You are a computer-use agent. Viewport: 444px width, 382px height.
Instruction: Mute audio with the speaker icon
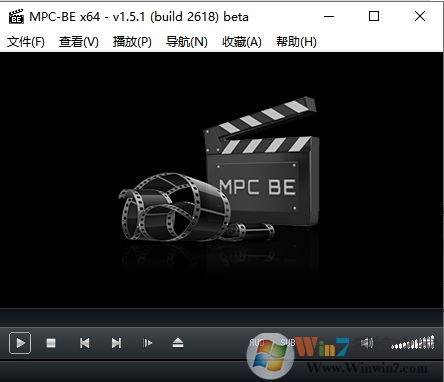(367, 343)
